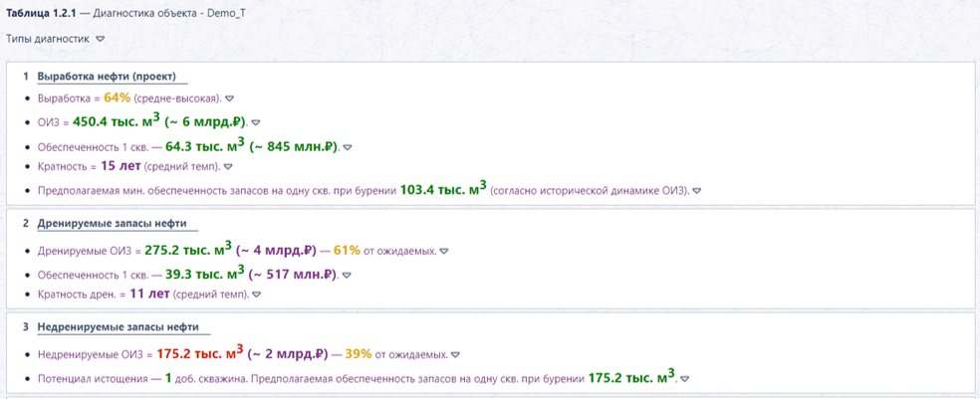
Task: Click the value 15 лет
Action: (121, 167)
